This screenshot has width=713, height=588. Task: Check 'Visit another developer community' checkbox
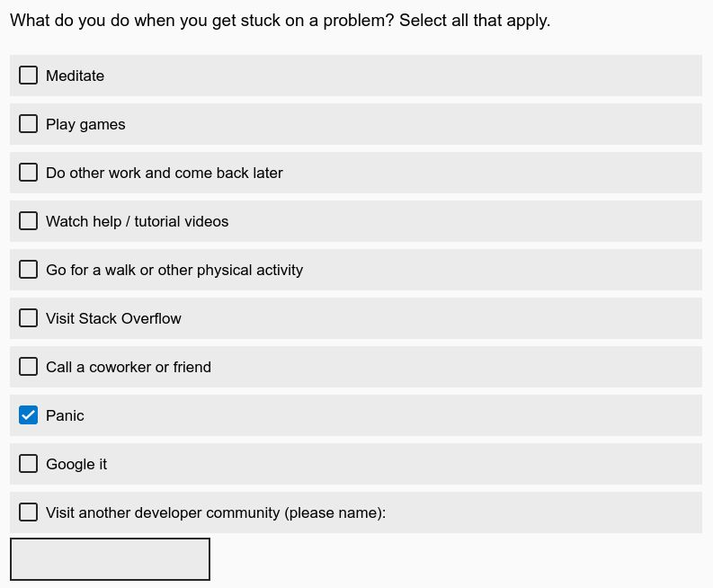(29, 512)
